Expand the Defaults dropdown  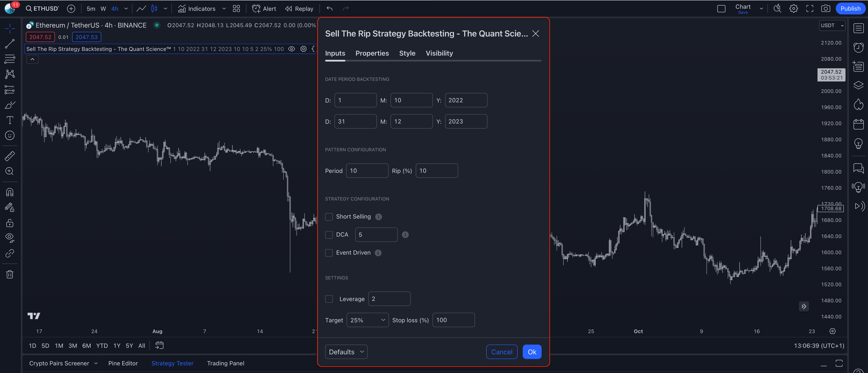pos(346,352)
